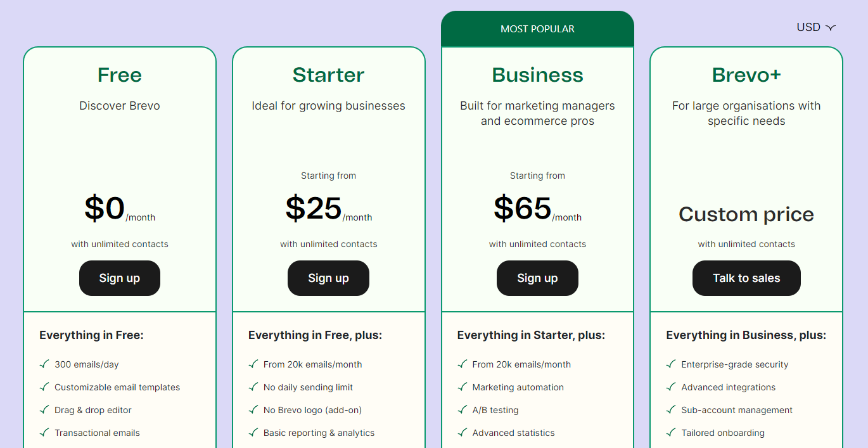Open the USD currency dropdown
This screenshot has height=448, width=868.
click(816, 27)
